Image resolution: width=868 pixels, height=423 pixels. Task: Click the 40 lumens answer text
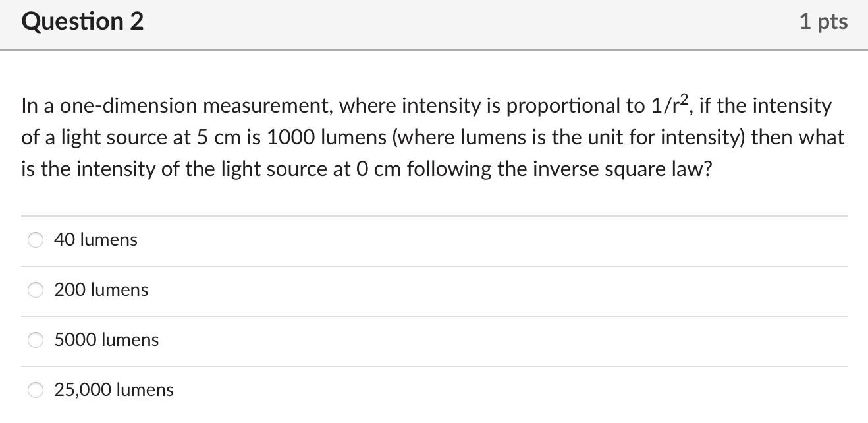95,240
